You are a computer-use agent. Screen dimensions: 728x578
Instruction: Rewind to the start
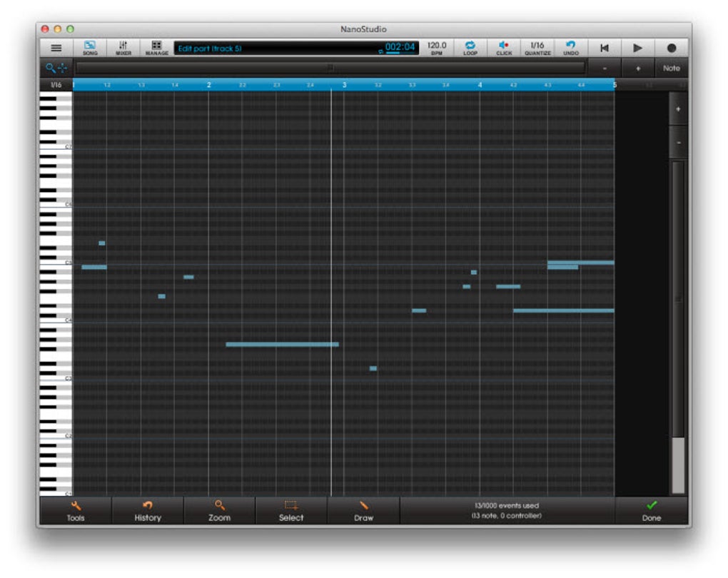pyautogui.click(x=604, y=48)
